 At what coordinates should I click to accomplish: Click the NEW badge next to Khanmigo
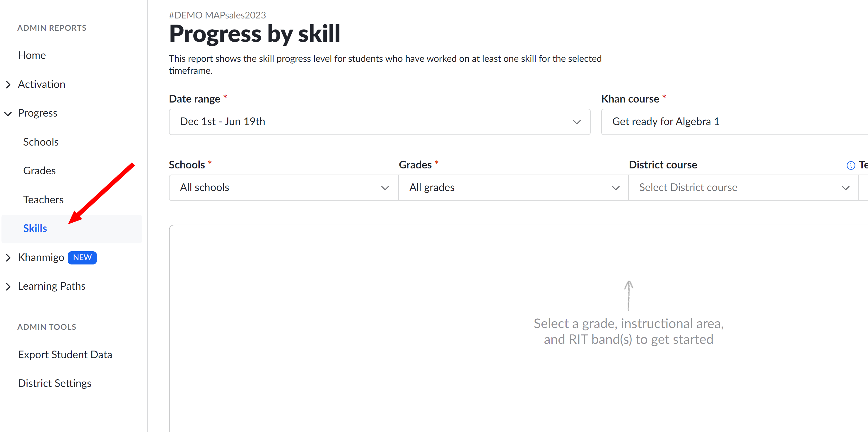tap(82, 258)
